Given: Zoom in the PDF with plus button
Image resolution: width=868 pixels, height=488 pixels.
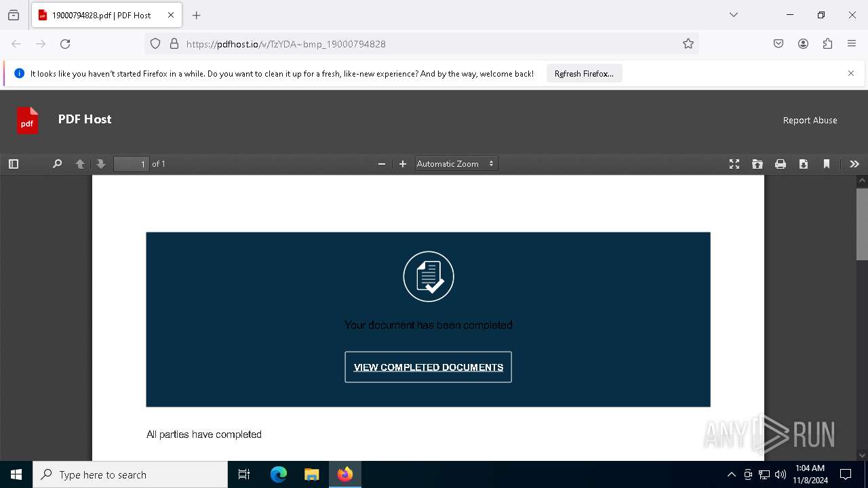Looking at the screenshot, I should (x=403, y=164).
